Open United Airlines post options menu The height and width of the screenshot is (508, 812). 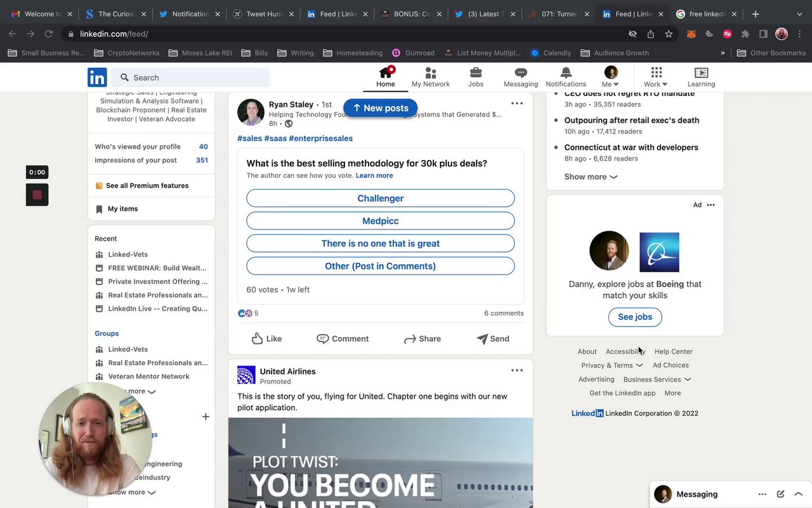pyautogui.click(x=517, y=370)
